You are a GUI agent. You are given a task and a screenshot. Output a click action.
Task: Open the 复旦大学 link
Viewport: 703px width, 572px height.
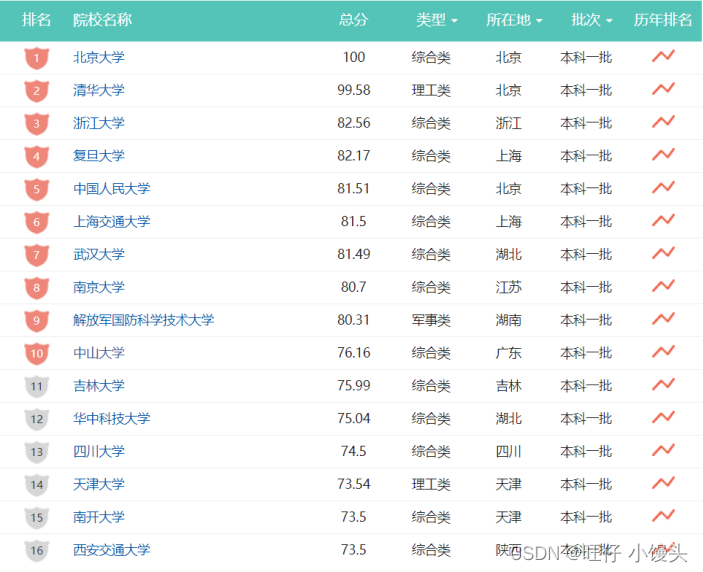pyautogui.click(x=99, y=156)
